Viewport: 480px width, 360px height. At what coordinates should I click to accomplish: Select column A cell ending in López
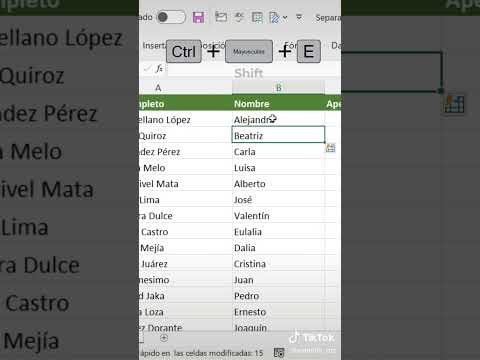click(185, 119)
